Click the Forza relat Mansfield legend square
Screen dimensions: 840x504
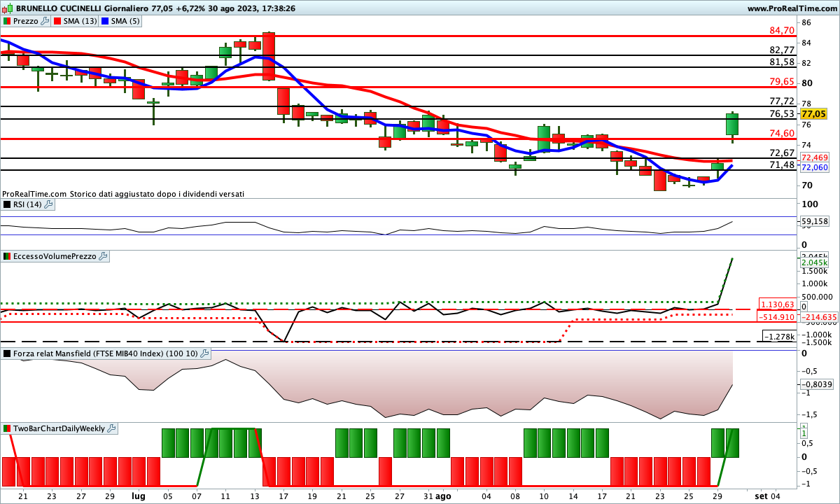(x=7, y=354)
